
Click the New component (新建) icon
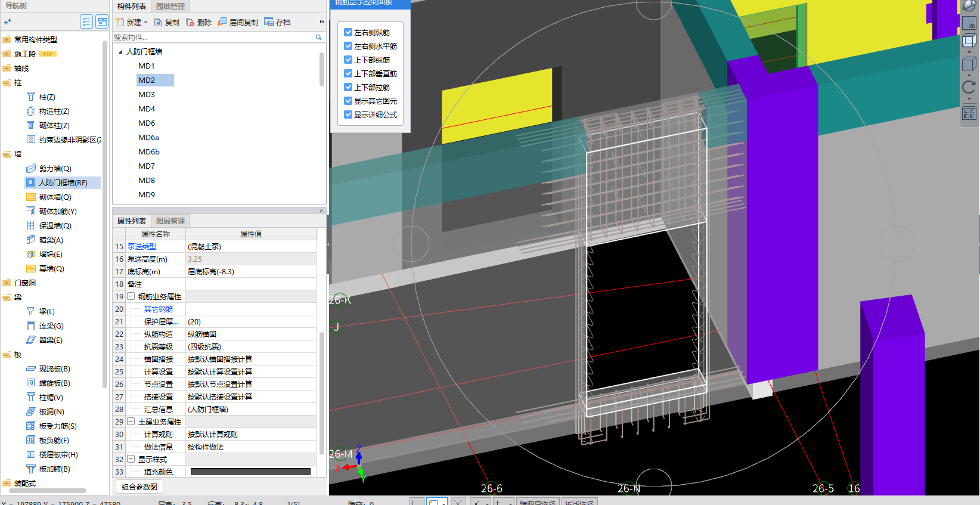[x=120, y=22]
